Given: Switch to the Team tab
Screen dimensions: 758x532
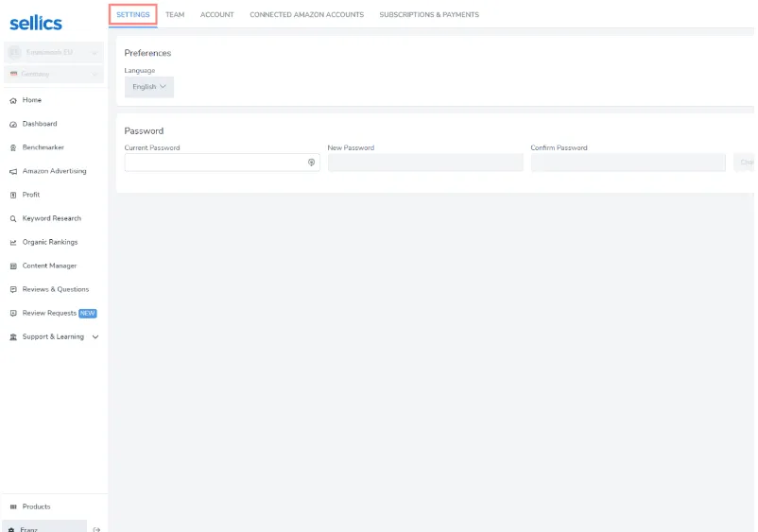Looking at the screenshot, I should pos(175,15).
